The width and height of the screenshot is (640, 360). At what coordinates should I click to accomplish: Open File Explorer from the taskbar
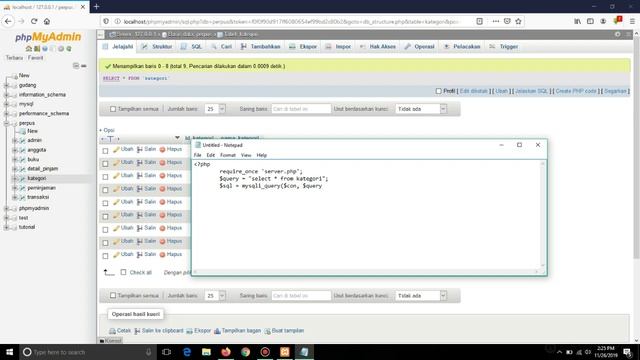pos(206,352)
